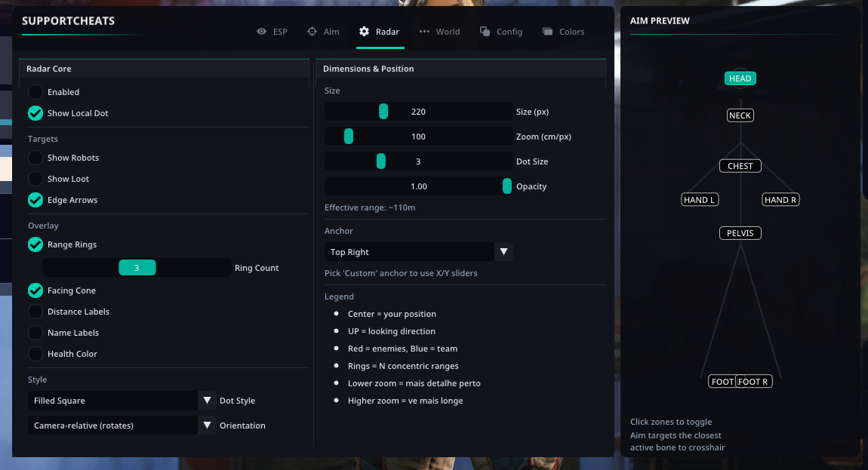
Task: Switch to the Aim tab label
Action: (x=331, y=32)
